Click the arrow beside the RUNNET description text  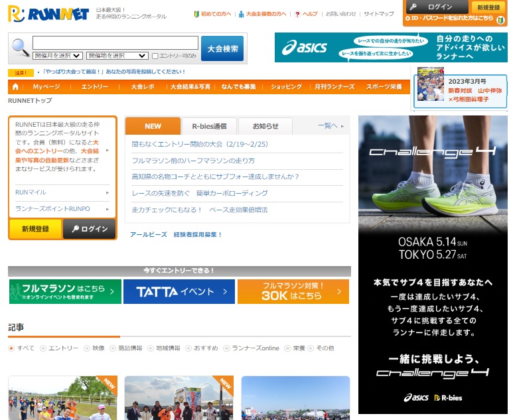point(108,150)
